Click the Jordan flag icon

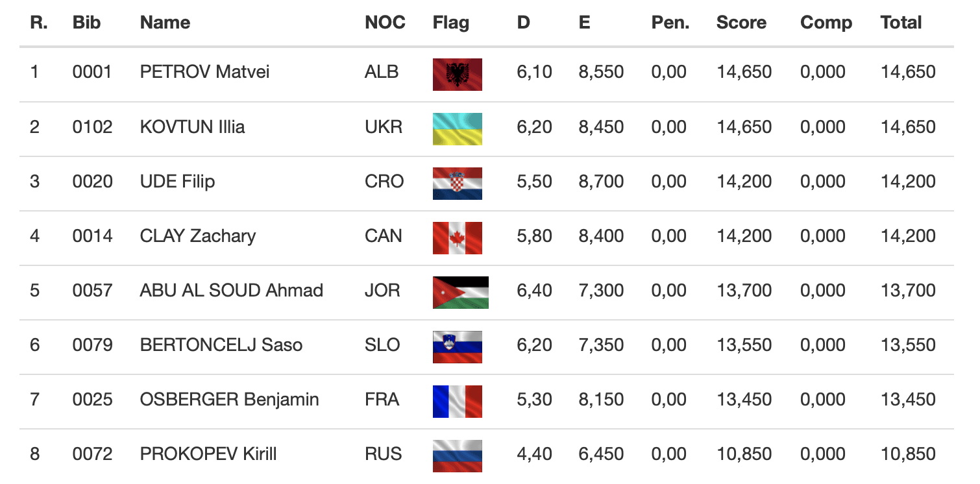point(460,292)
